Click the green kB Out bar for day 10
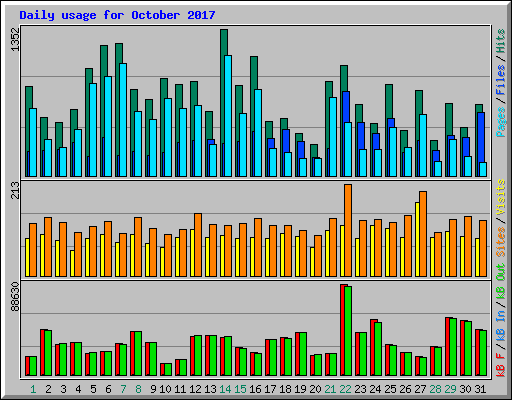512x400 pixels. [x=168, y=370]
